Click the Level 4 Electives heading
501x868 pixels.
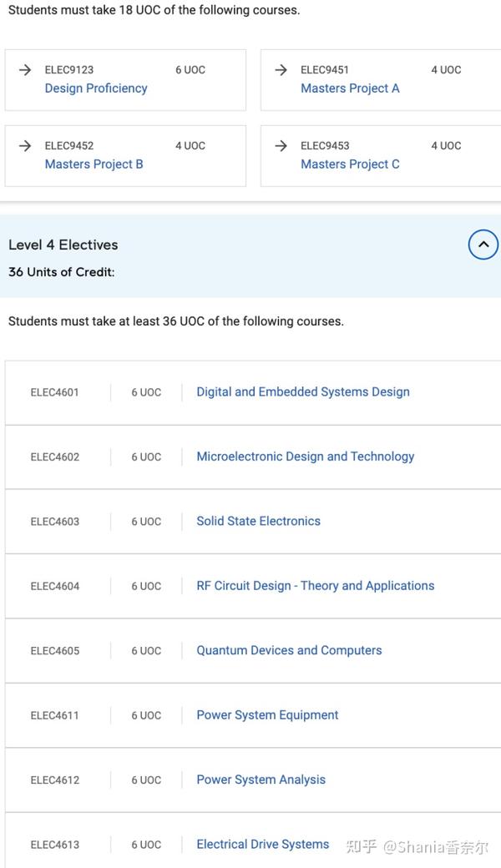[x=63, y=245]
